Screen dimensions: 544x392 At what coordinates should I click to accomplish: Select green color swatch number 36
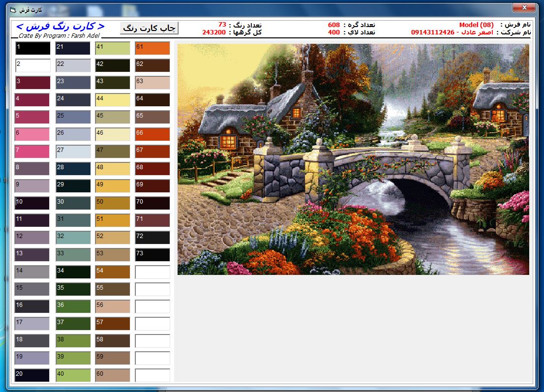click(x=73, y=306)
